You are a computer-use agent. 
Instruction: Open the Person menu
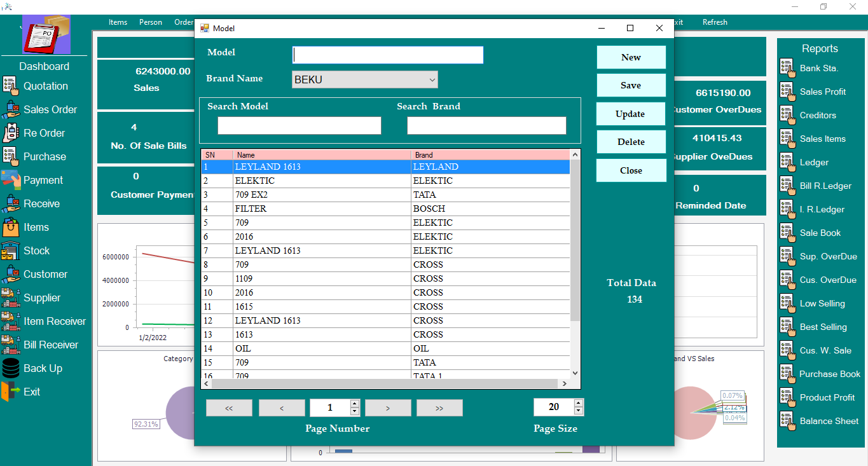point(150,22)
